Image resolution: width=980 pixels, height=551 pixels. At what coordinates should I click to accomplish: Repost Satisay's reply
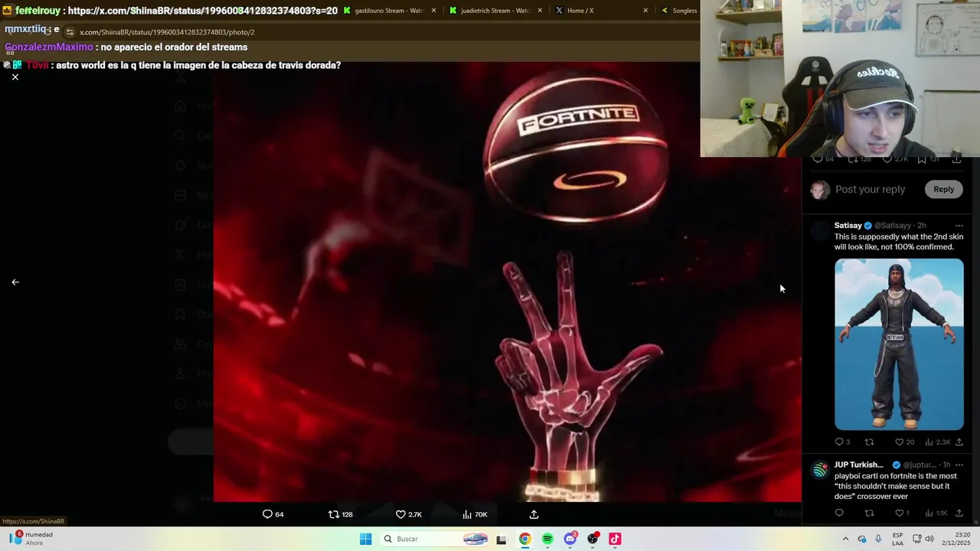pos(869,442)
